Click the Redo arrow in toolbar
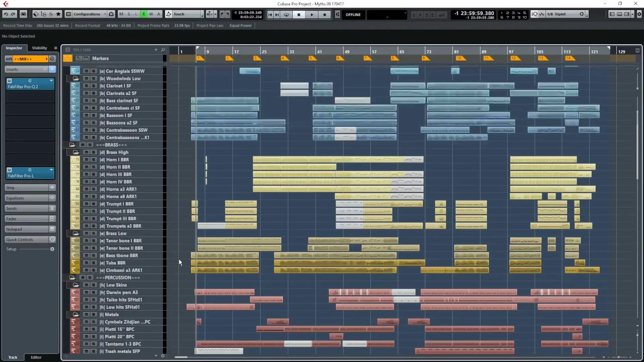The width and height of the screenshot is (644, 362). pos(13,14)
